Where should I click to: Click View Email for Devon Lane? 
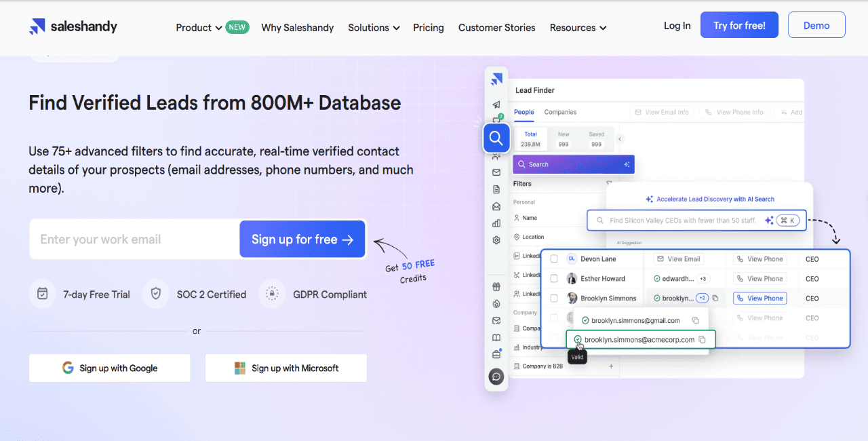point(679,259)
